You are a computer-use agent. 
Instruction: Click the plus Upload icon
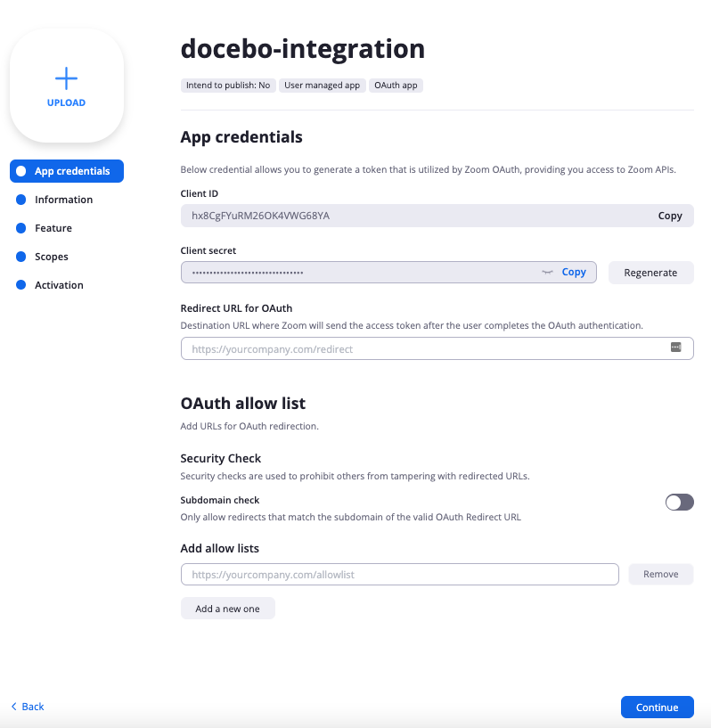[x=66, y=78]
